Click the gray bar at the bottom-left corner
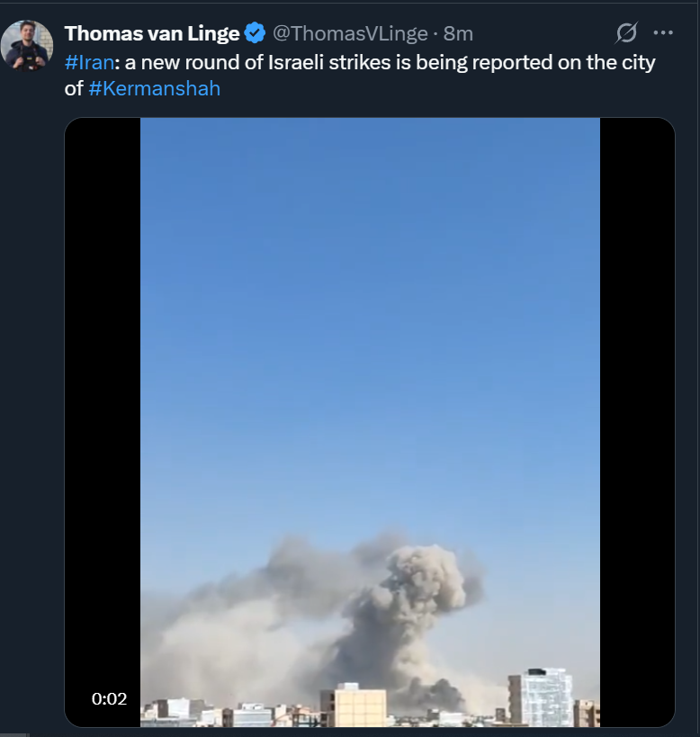 coord(14,734)
